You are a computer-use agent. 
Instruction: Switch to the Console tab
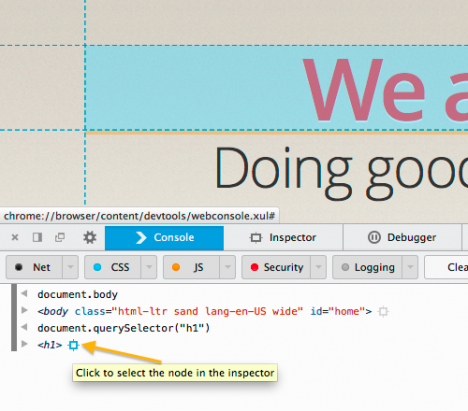coord(164,238)
